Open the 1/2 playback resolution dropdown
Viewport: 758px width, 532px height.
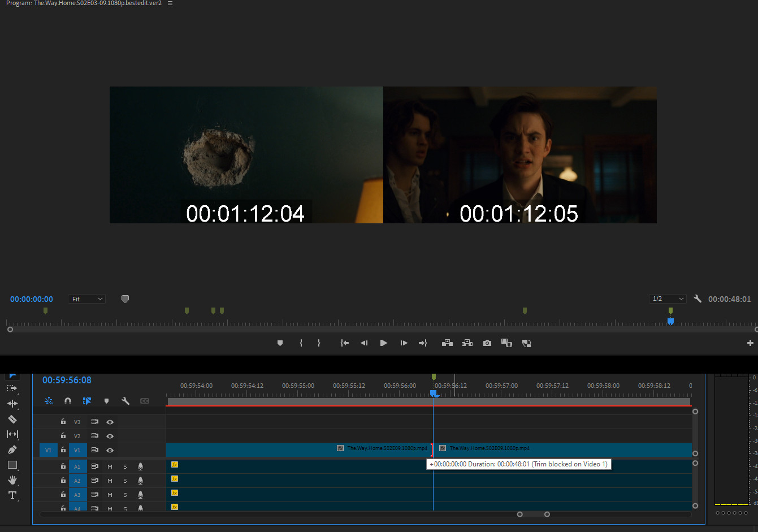[668, 299]
